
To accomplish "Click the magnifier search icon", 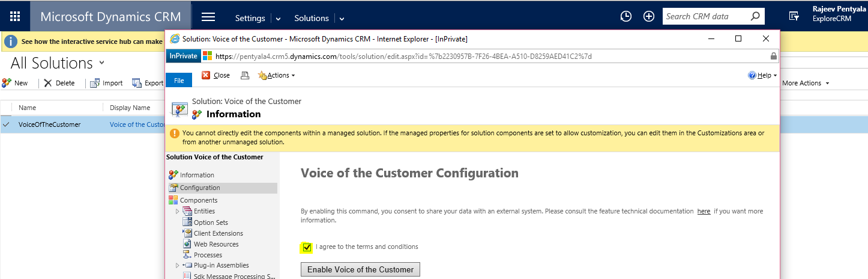I will 755,16.
